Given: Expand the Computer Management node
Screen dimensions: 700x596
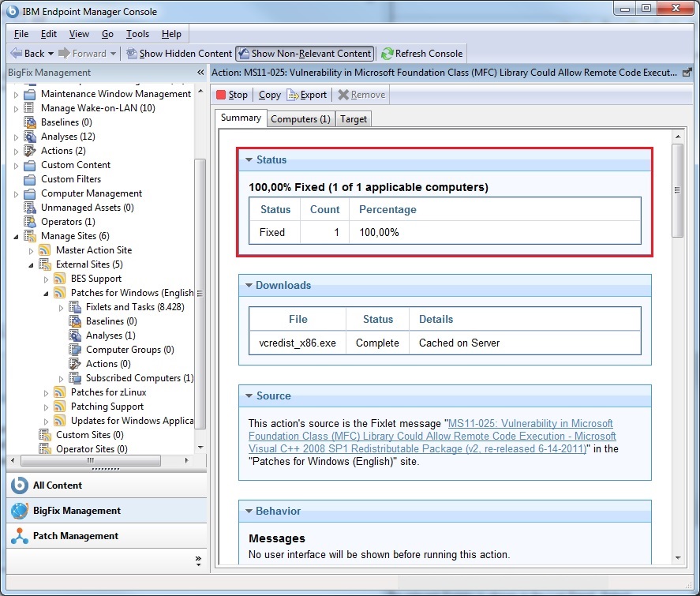Looking at the screenshot, I should (x=16, y=194).
